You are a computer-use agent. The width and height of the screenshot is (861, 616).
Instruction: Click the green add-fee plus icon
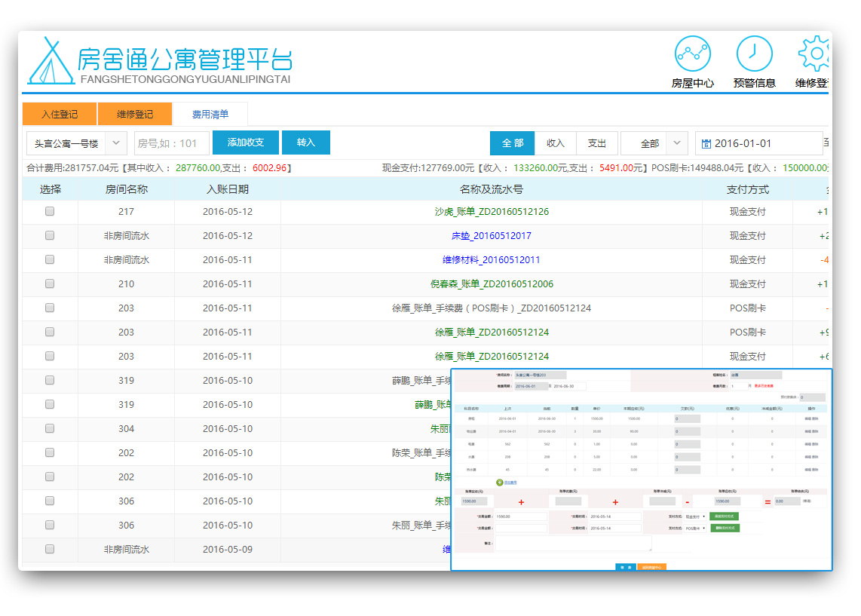[499, 482]
